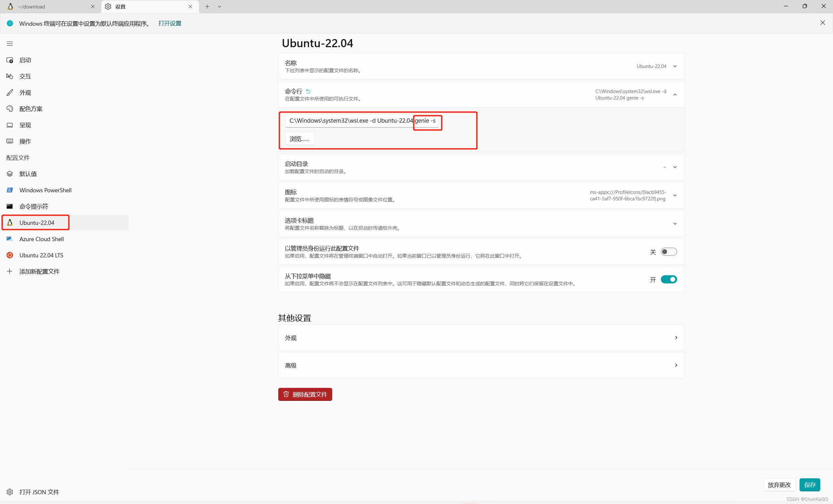This screenshot has height=504, width=833.
Task: Click the Ubuntu-22.04 profile icon
Action: [x=11, y=222]
